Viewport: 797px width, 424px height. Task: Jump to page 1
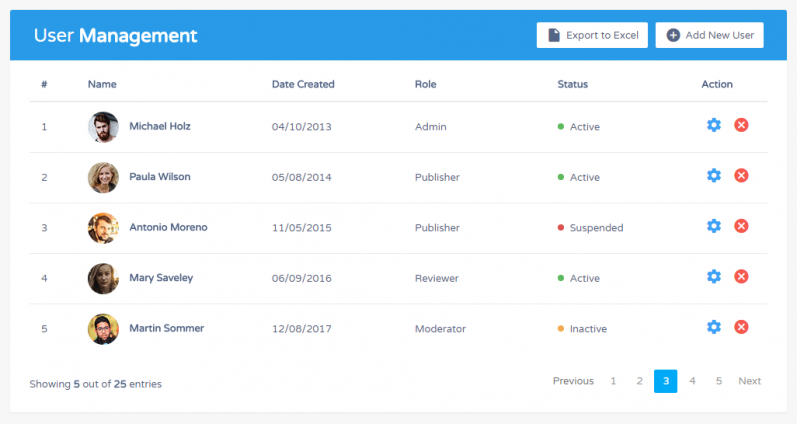(x=613, y=381)
